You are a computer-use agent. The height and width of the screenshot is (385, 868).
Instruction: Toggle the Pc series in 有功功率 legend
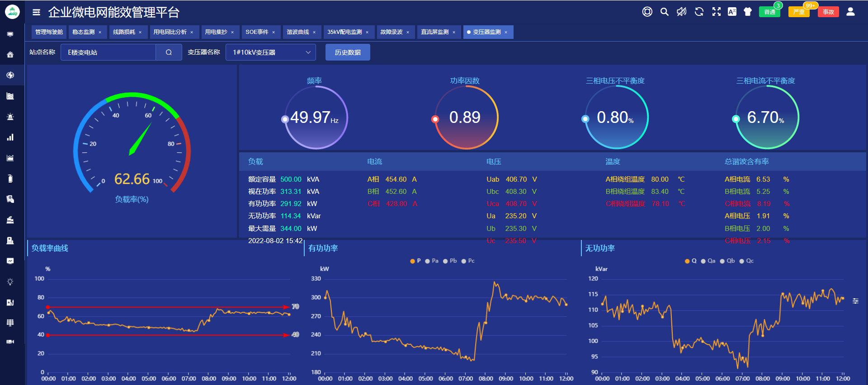468,261
